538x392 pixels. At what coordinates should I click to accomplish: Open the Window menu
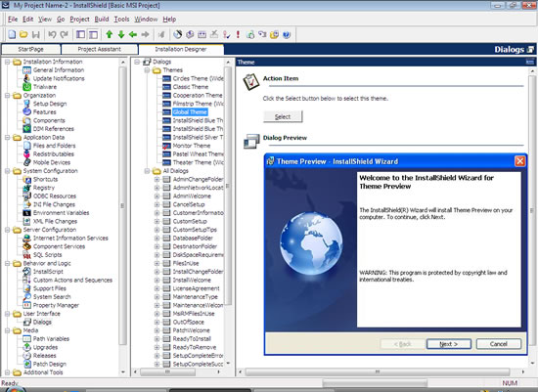146,20
